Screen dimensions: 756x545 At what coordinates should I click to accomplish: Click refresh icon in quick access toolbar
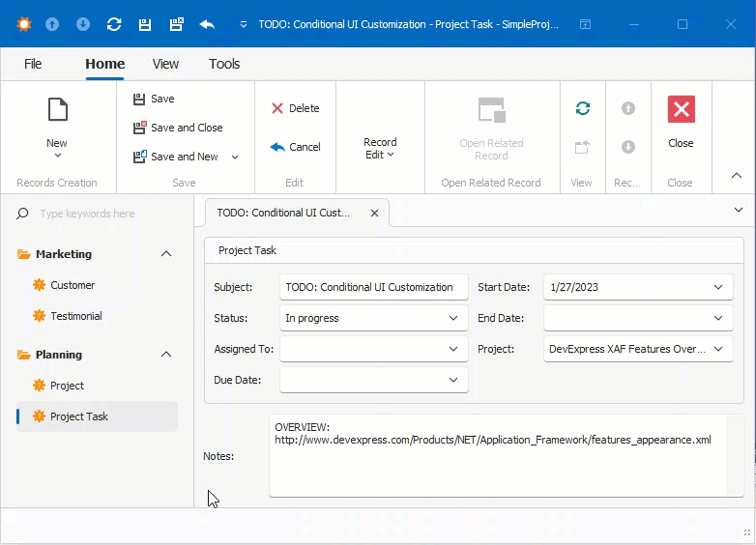click(114, 24)
